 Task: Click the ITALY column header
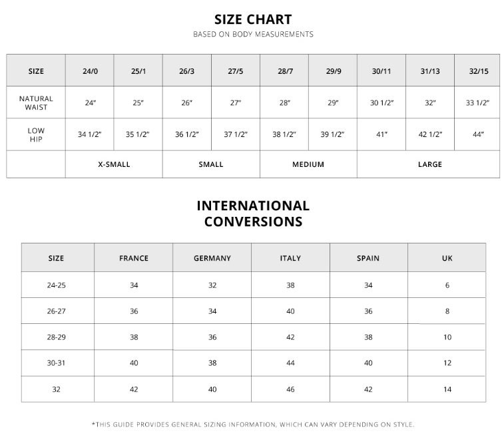pos(290,258)
